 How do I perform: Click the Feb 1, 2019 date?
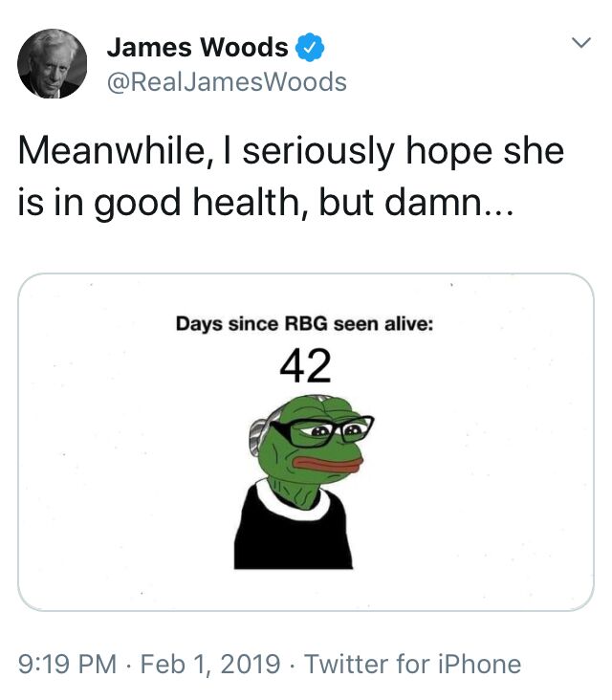pyautogui.click(x=210, y=664)
